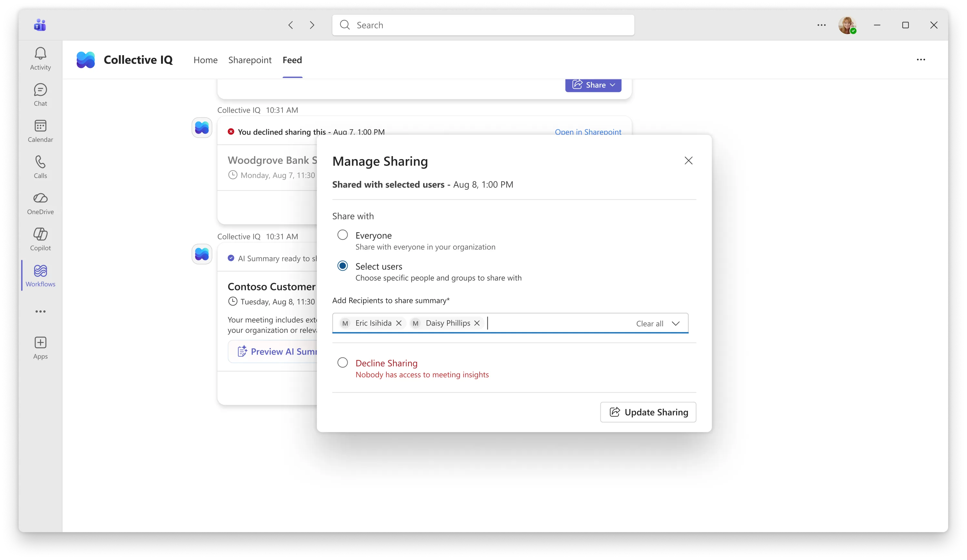Switch to the Sharepoint tab
The height and width of the screenshot is (560, 967).
tap(250, 60)
